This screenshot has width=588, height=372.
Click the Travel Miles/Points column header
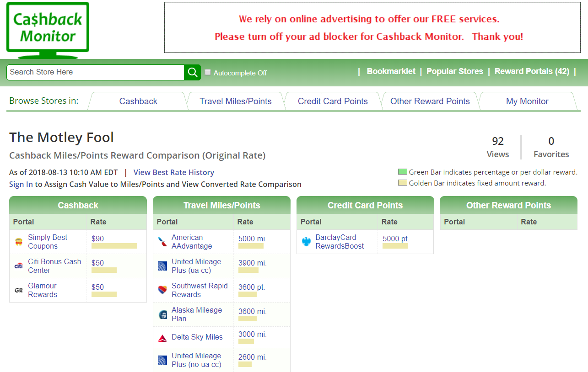[221, 205]
